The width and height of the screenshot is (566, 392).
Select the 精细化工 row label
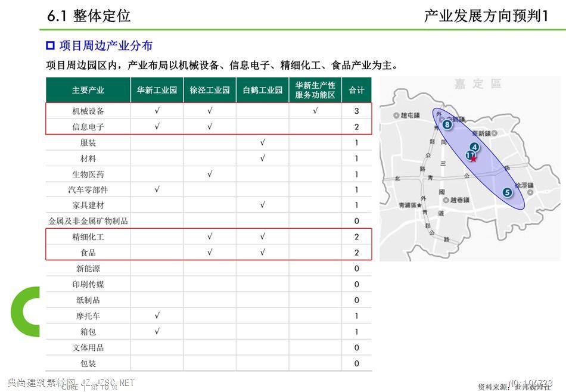[88, 237]
